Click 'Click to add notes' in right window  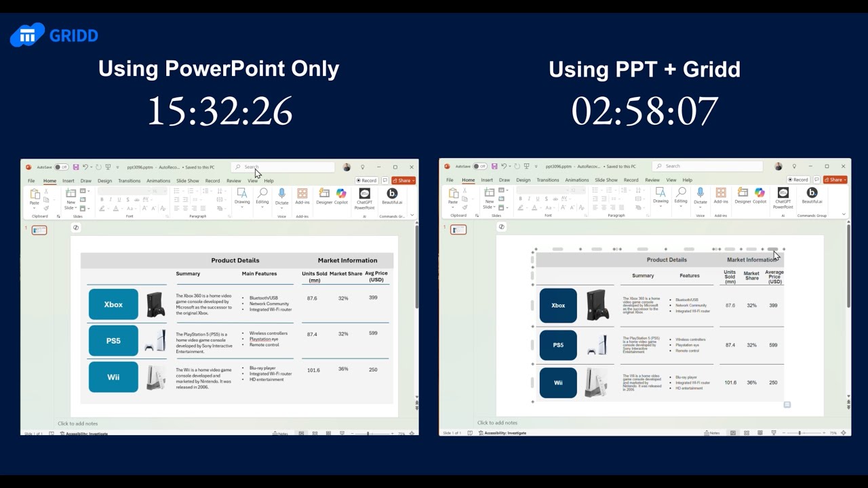(497, 423)
